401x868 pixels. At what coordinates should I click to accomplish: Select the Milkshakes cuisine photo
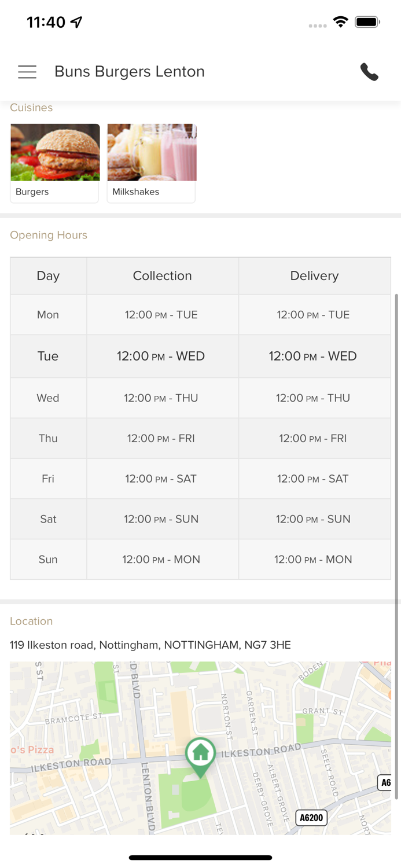152,152
